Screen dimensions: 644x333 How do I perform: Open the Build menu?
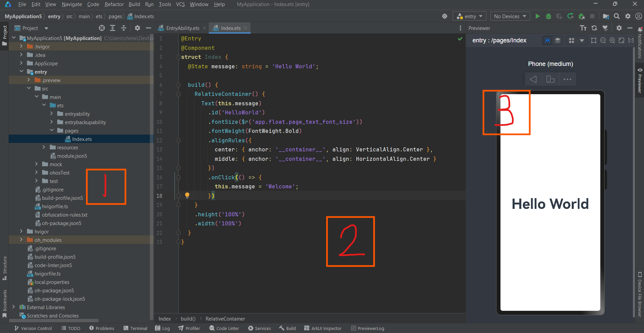click(x=134, y=4)
